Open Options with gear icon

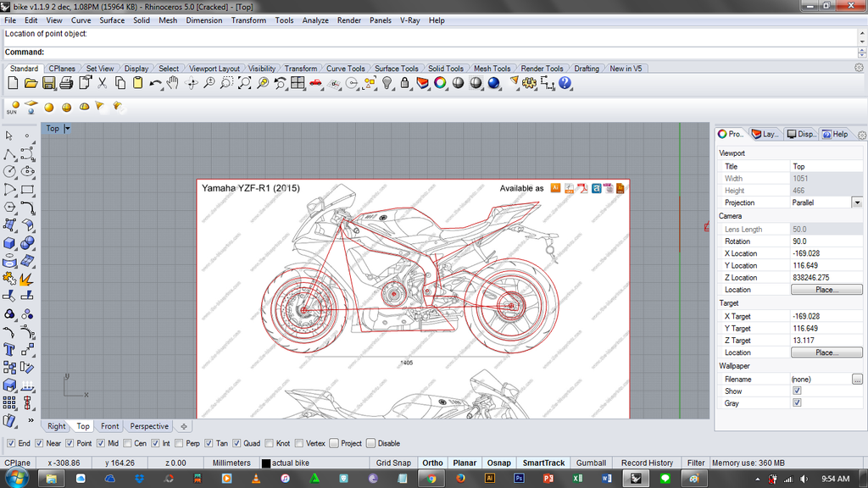point(529,84)
